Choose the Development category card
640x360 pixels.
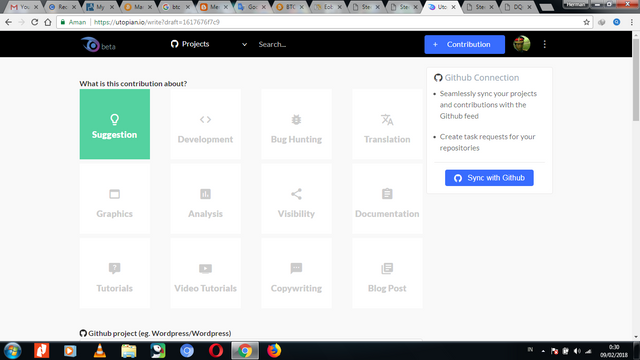tap(205, 124)
